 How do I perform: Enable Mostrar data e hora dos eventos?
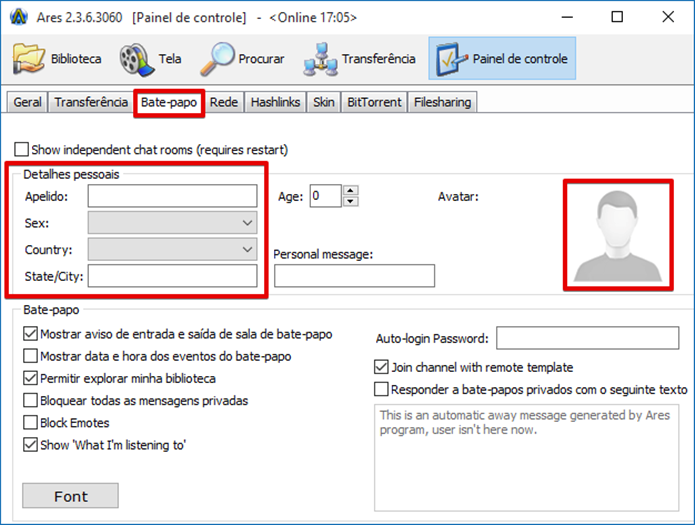click(30, 356)
